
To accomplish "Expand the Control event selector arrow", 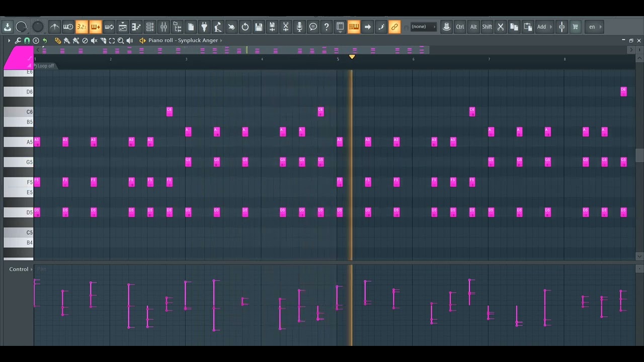I will pos(32,269).
